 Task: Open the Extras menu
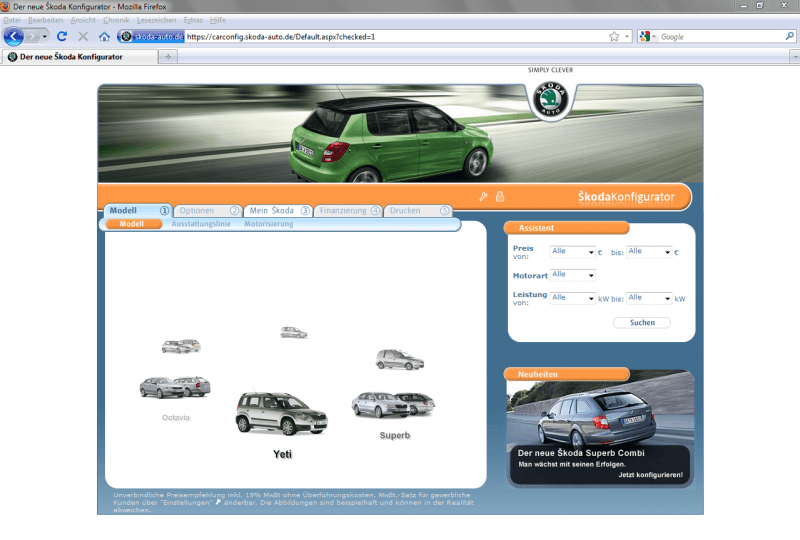click(x=193, y=20)
